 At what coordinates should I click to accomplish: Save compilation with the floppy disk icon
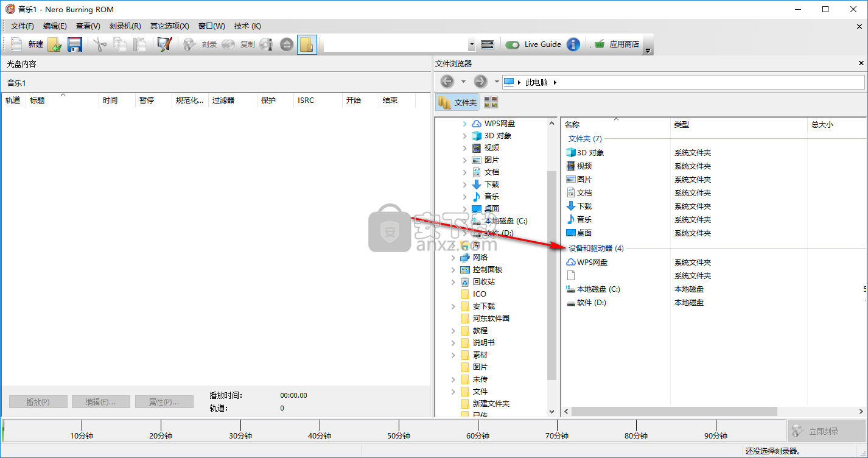[x=74, y=44]
